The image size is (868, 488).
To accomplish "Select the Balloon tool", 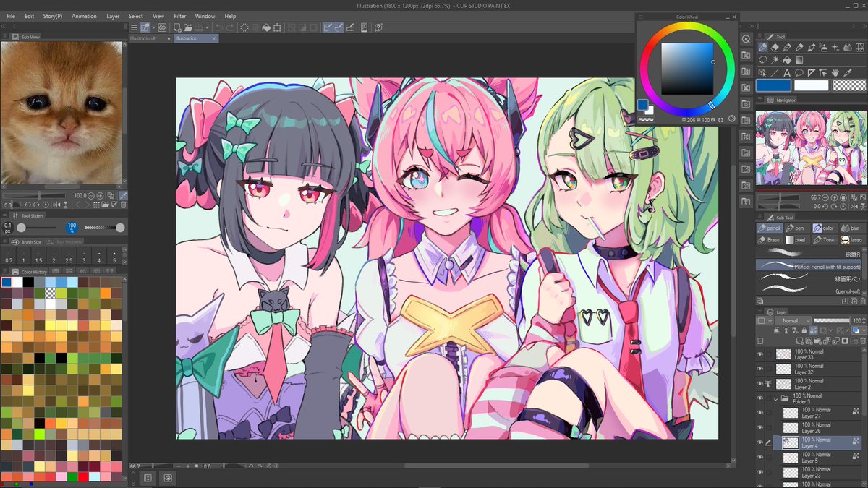I will [799, 73].
